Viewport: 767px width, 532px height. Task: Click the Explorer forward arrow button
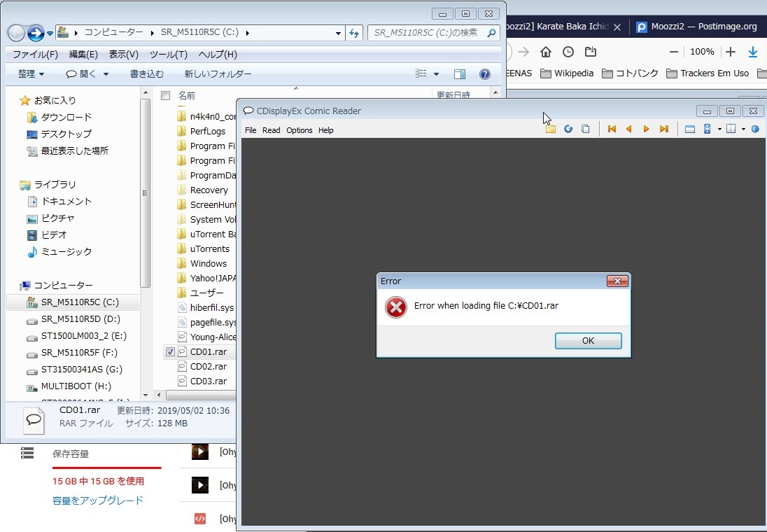(36, 33)
